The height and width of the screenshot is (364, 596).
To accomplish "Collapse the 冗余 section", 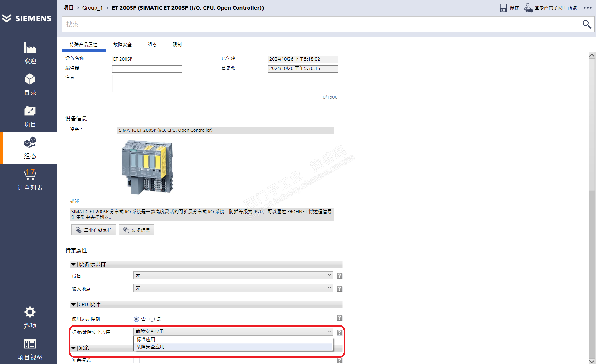I will pyautogui.click(x=73, y=348).
